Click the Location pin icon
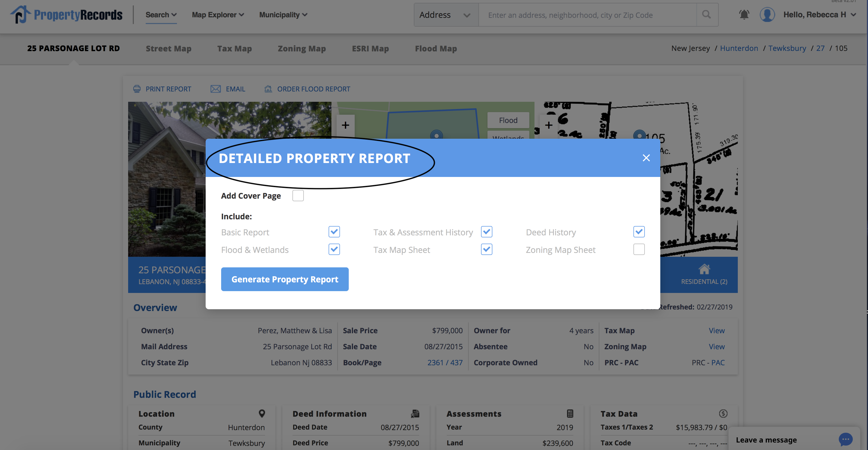Image resolution: width=868 pixels, height=450 pixels. tap(262, 413)
